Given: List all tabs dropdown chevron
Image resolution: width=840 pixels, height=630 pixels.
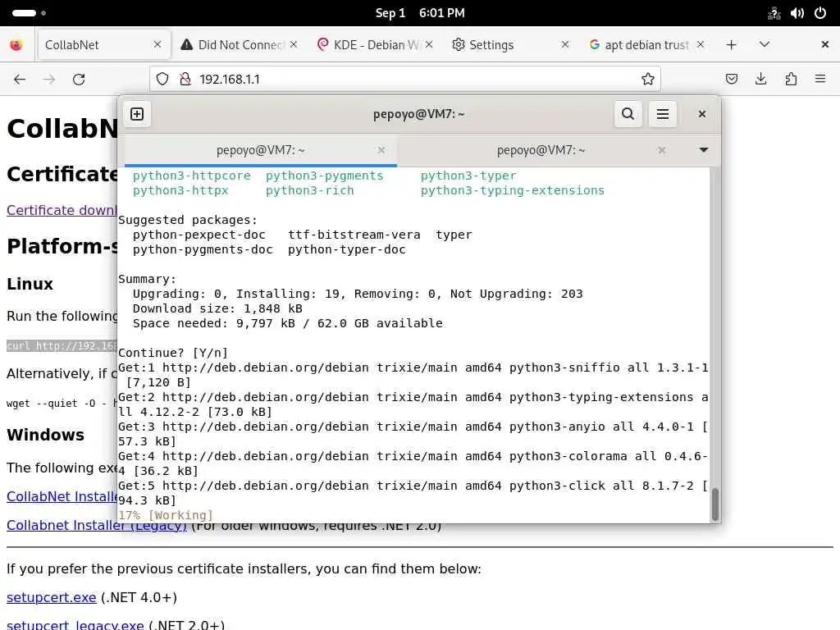Looking at the screenshot, I should pos(765,44).
